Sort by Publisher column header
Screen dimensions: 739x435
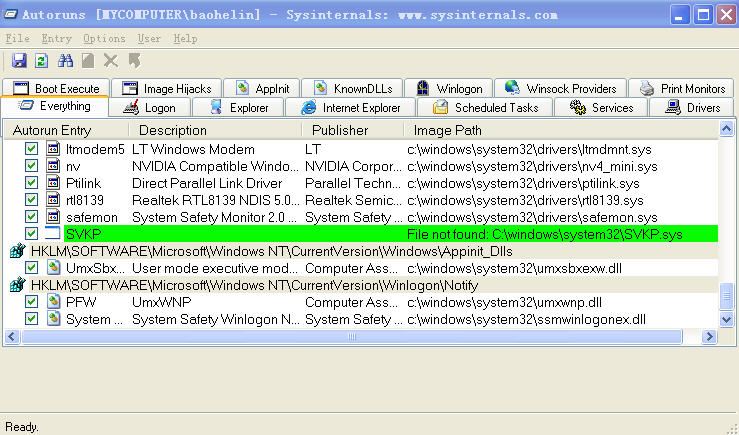click(353, 130)
